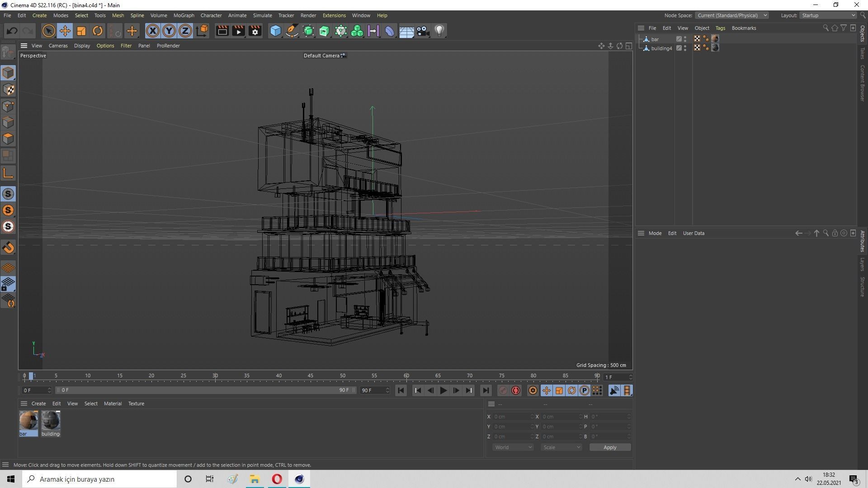The width and height of the screenshot is (868, 488).
Task: Open the MoGraph menu
Action: (184, 15)
